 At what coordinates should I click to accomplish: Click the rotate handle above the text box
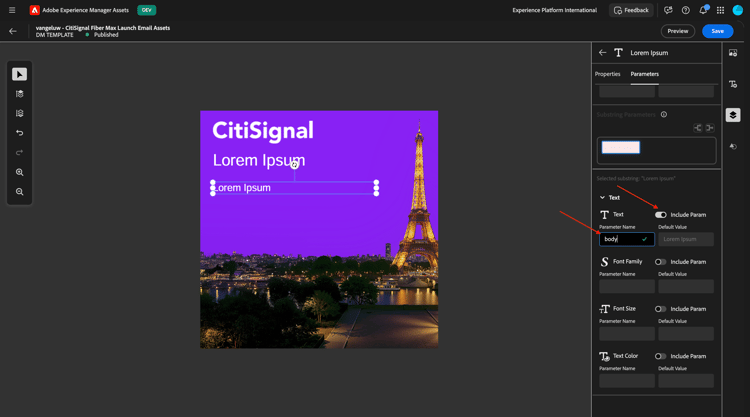tap(295, 165)
